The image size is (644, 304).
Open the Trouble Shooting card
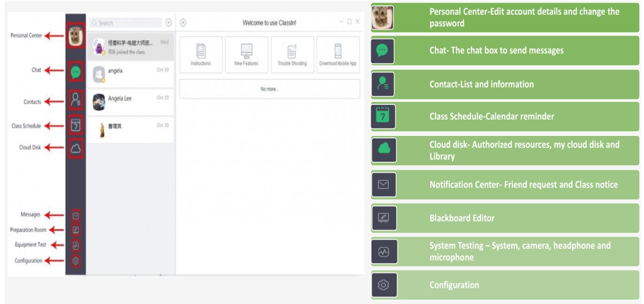pos(293,55)
